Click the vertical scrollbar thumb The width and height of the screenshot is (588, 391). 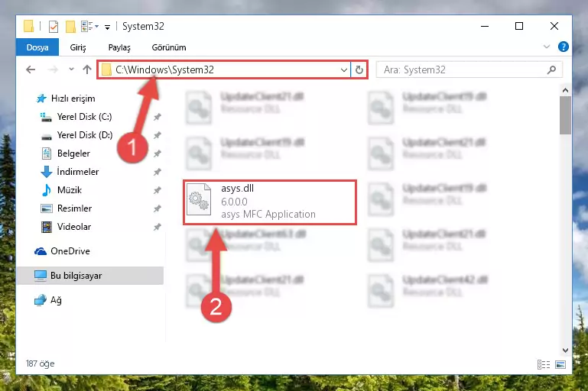[x=565, y=115]
